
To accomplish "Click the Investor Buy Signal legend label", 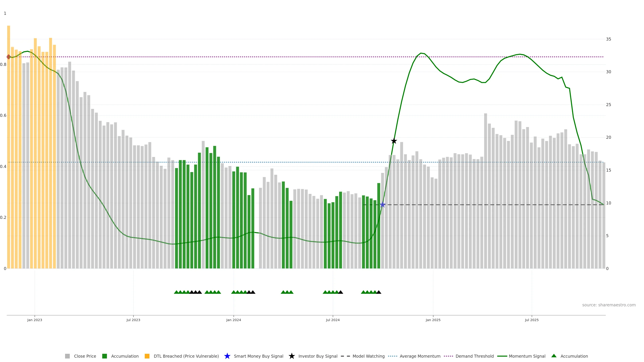I will 318,356.
